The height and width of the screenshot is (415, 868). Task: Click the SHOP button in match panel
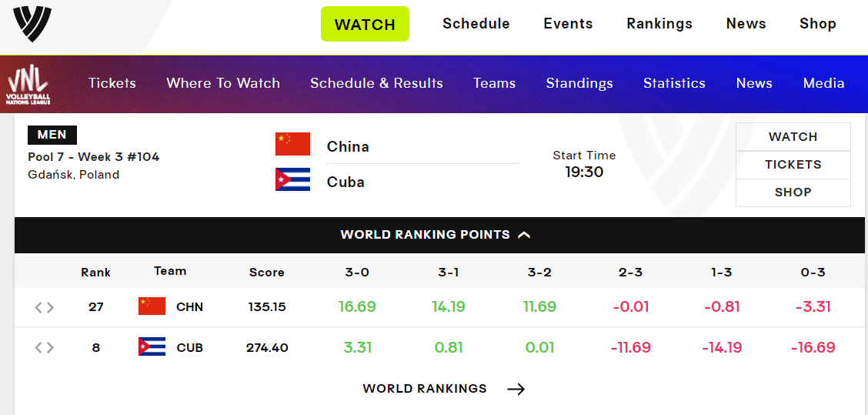click(793, 192)
